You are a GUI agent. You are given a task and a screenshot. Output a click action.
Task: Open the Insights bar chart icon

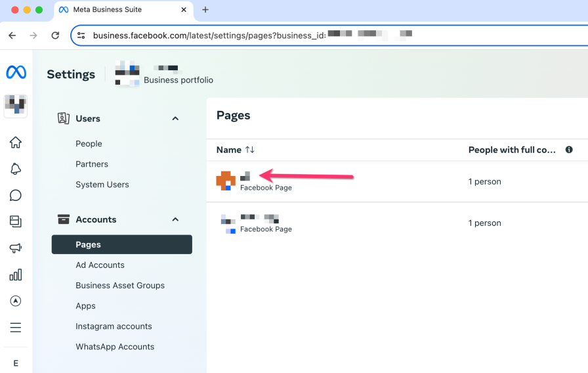click(16, 274)
